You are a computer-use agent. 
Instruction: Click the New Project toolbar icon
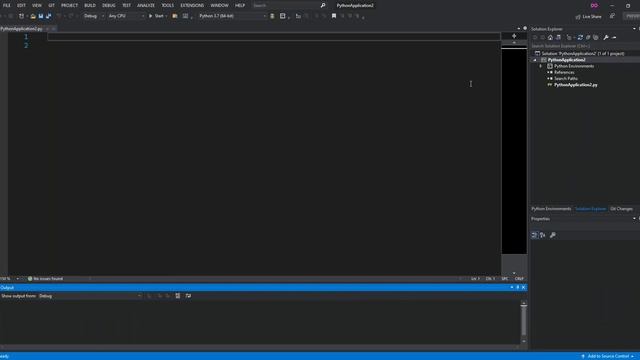[22, 16]
